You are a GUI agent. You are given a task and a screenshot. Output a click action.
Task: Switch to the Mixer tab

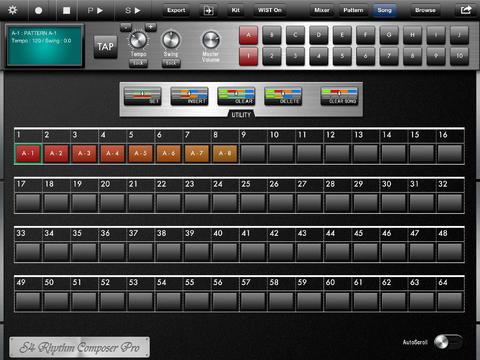(322, 10)
